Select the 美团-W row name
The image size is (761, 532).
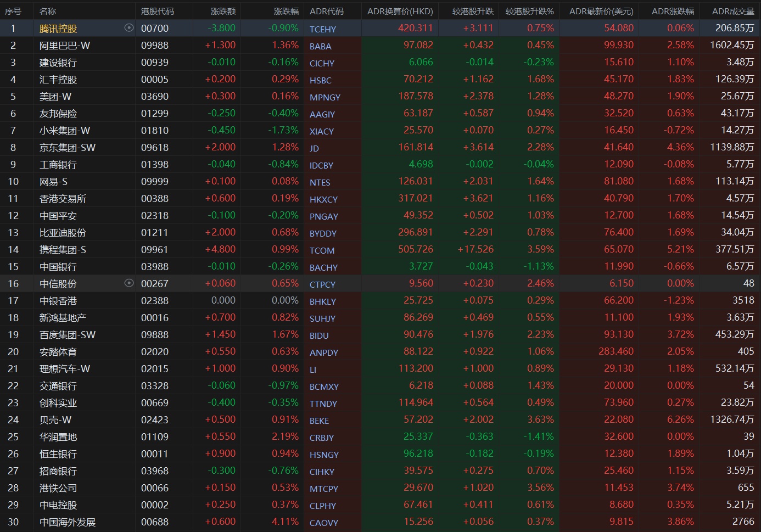[x=55, y=97]
